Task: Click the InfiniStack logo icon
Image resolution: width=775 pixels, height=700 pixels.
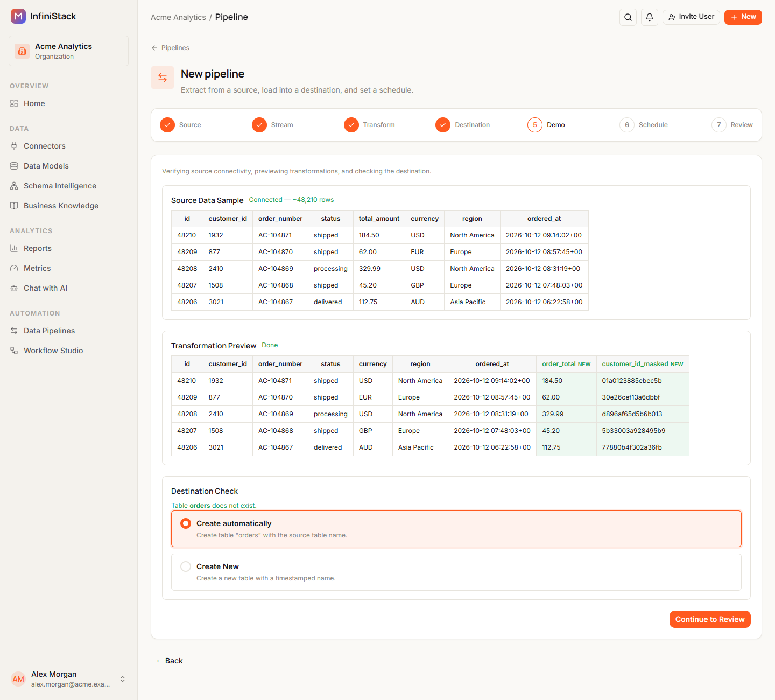Action: click(18, 16)
